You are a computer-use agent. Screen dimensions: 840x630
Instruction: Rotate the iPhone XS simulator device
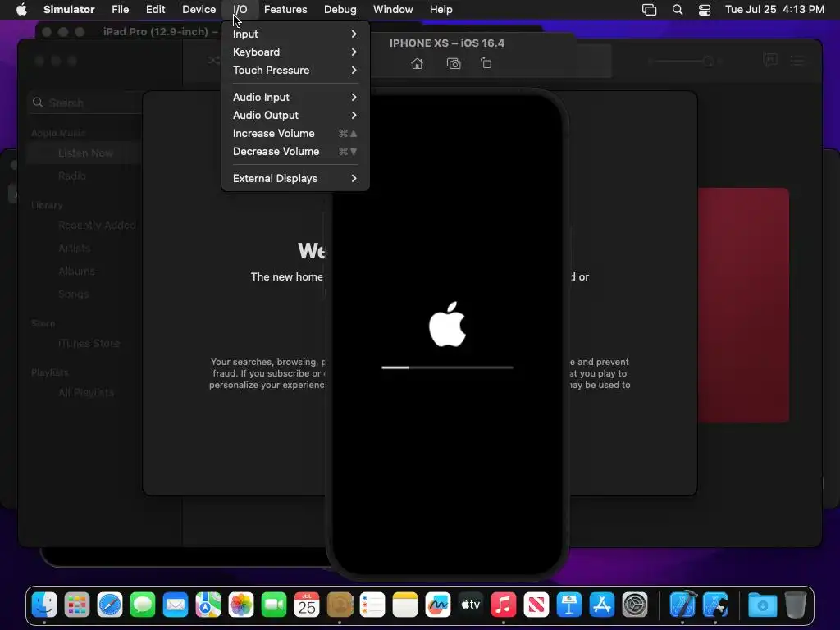click(x=486, y=63)
